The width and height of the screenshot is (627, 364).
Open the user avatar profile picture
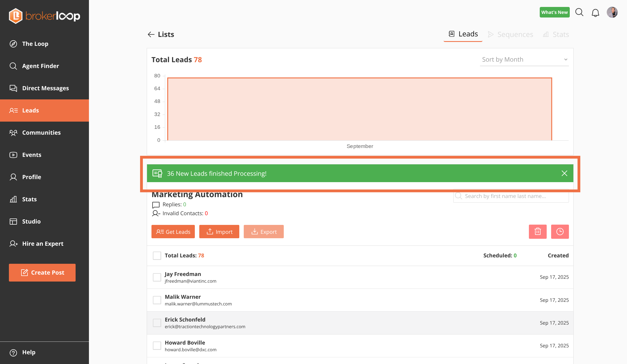point(612,12)
